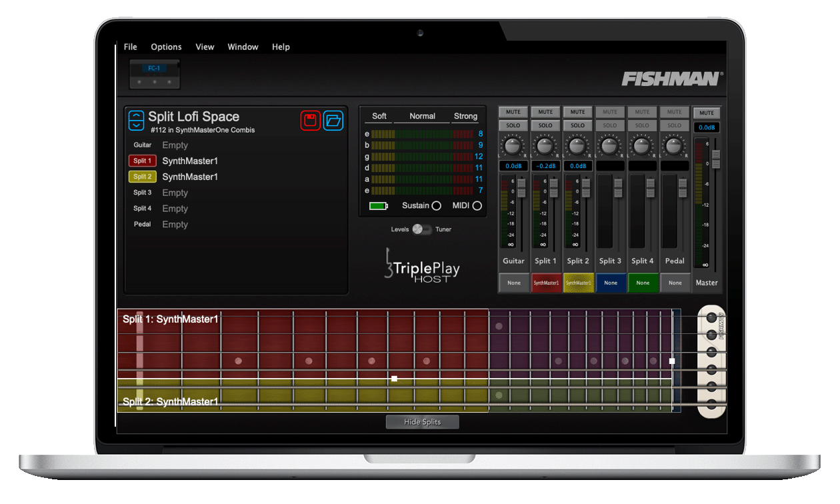Screen dimensions: 840x504
Task: Open the View menu
Action: pyautogui.click(x=205, y=47)
